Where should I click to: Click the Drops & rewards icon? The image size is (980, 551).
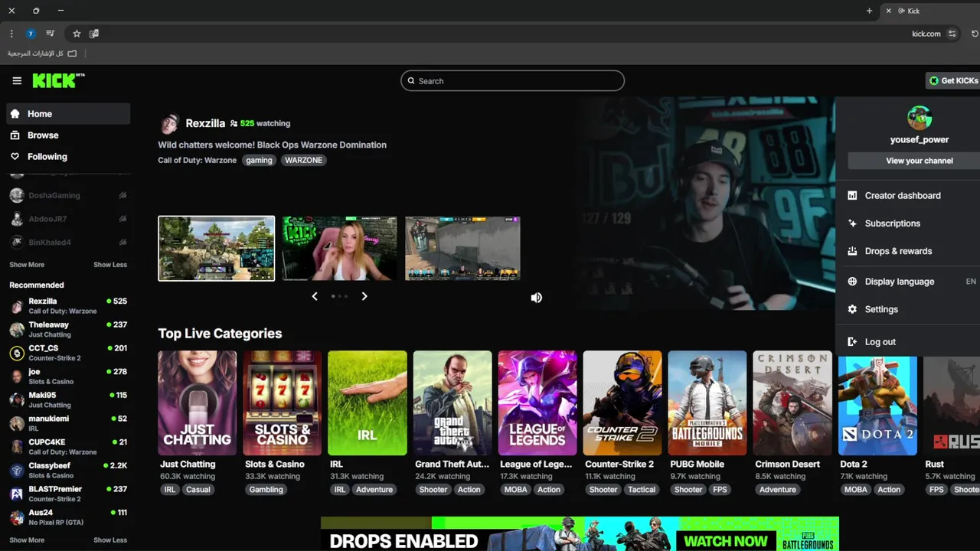pyautogui.click(x=852, y=251)
